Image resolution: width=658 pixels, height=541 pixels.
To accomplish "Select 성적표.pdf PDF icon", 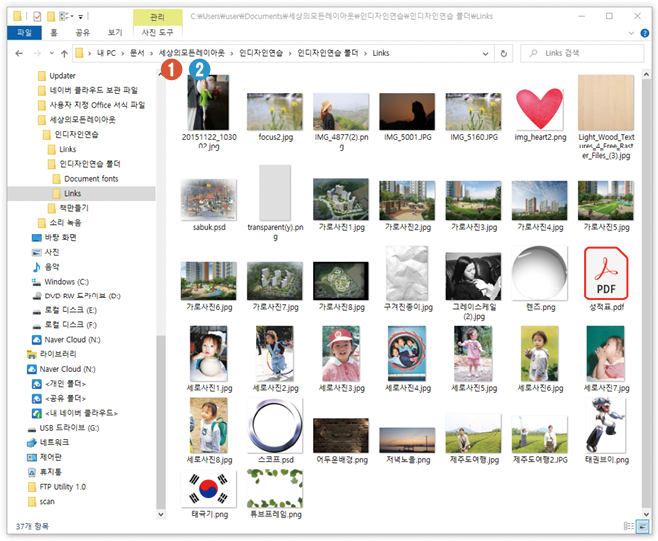I will [x=606, y=273].
